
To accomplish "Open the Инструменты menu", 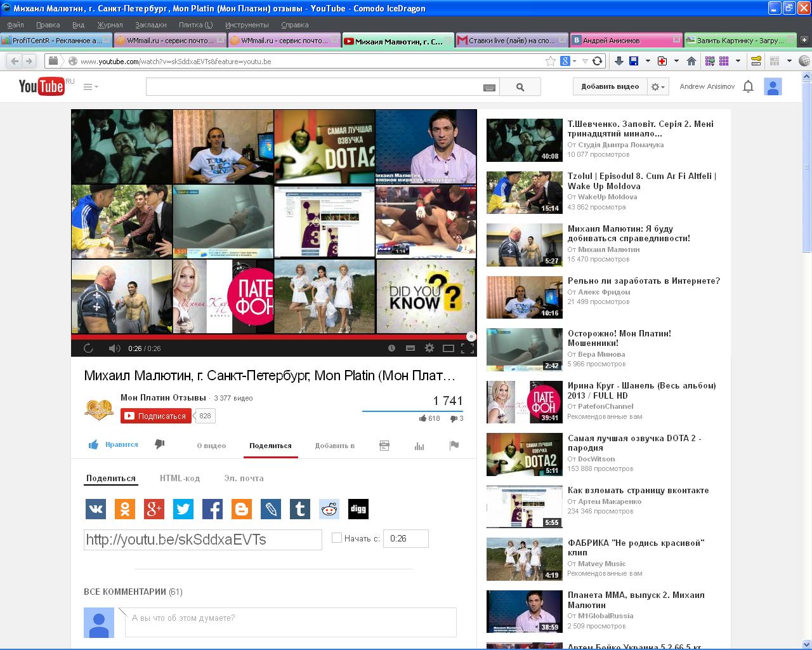I will 247,25.
